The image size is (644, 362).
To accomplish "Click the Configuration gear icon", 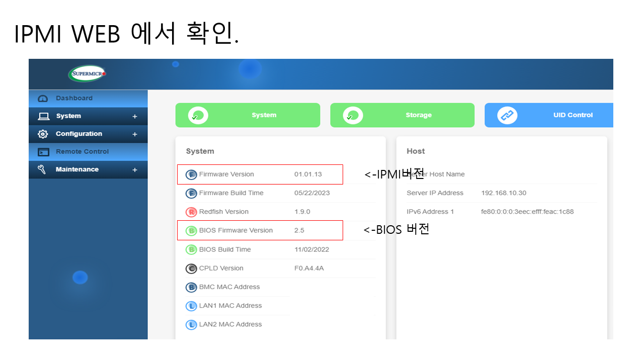I will [43, 134].
